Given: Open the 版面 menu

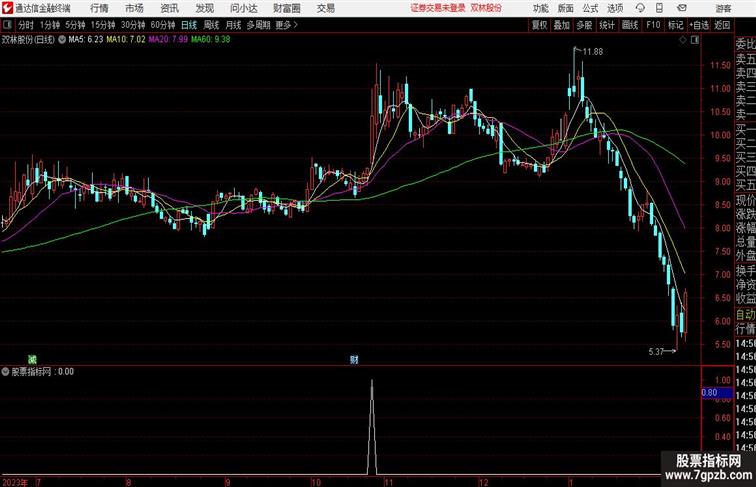Looking at the screenshot, I should 566,8.
